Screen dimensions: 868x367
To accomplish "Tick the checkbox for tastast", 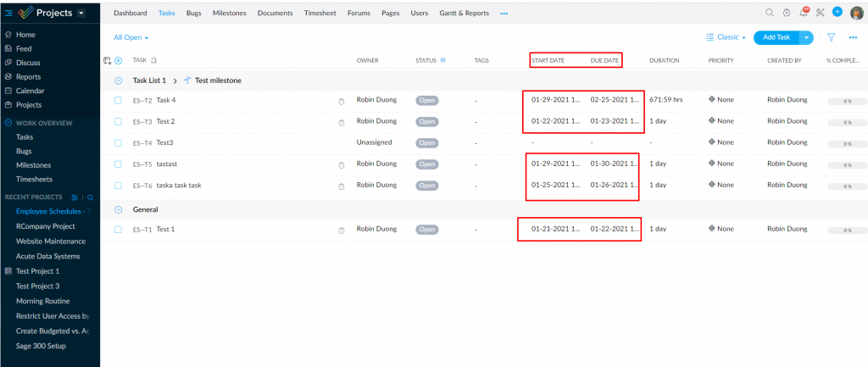I will click(x=118, y=164).
